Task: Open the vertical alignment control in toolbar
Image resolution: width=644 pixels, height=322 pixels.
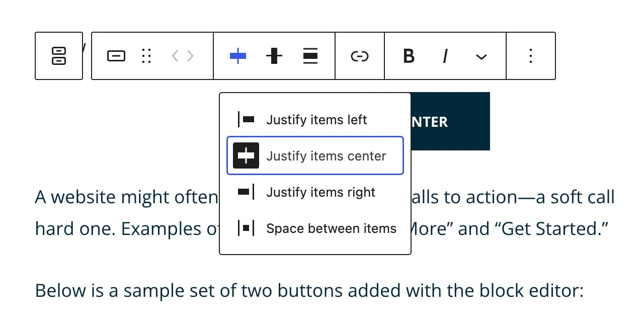Action: click(274, 56)
